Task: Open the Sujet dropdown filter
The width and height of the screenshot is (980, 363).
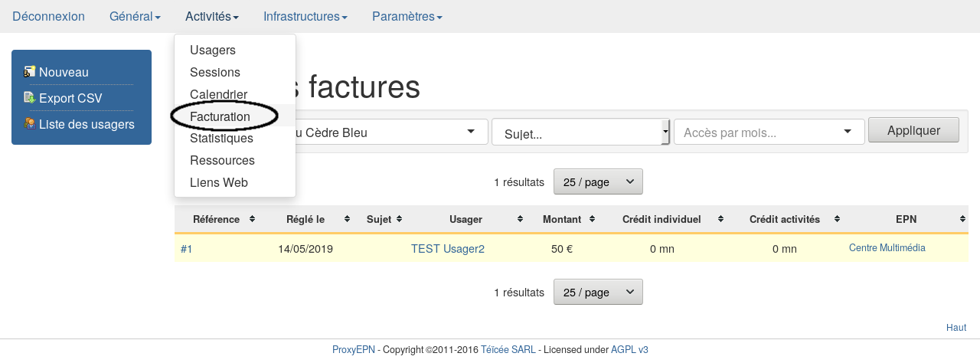Action: 580,132
